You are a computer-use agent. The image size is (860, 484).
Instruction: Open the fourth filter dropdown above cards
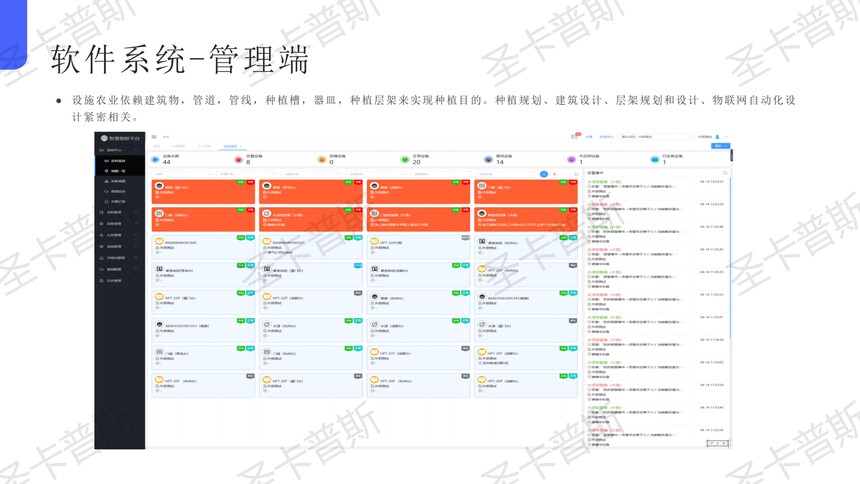pyautogui.click(x=375, y=174)
